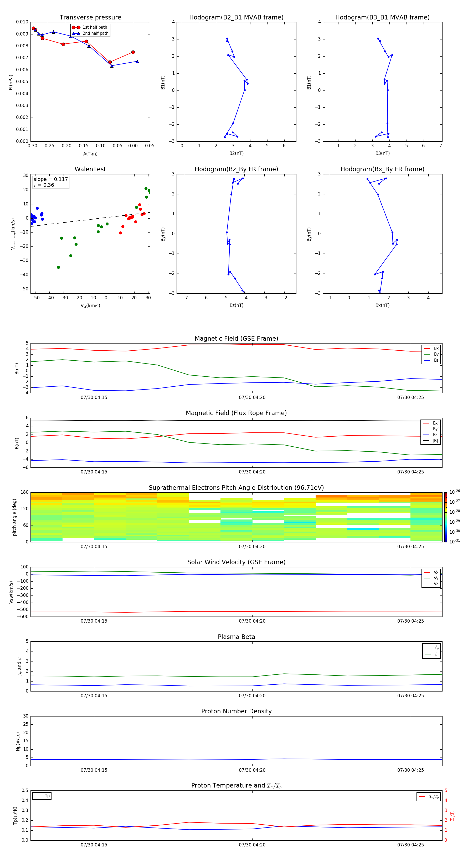Click the 'Bx(nT)' axis label
This screenshot has width=473, height=868.
382,305
